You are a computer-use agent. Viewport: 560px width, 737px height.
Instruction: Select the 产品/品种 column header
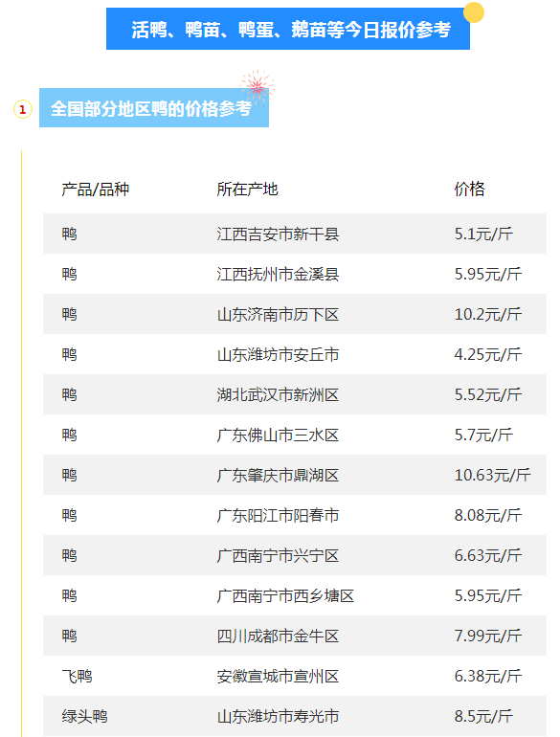[x=96, y=189]
